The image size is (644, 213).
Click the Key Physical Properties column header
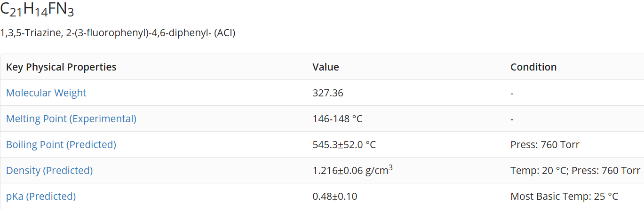[61, 67]
